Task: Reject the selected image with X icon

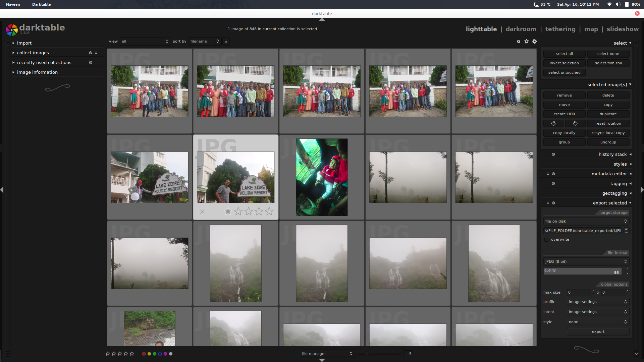Action: tap(202, 212)
